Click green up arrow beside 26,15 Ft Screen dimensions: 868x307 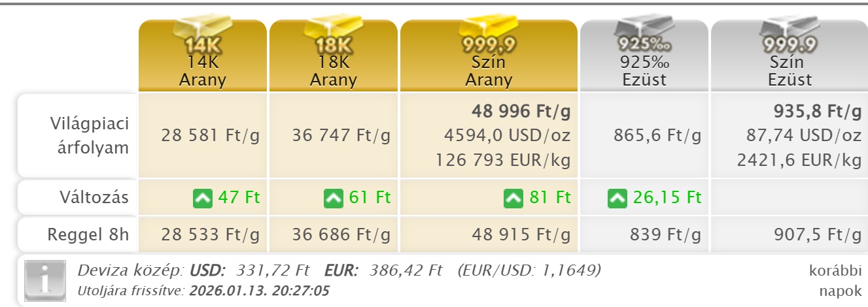point(617,197)
